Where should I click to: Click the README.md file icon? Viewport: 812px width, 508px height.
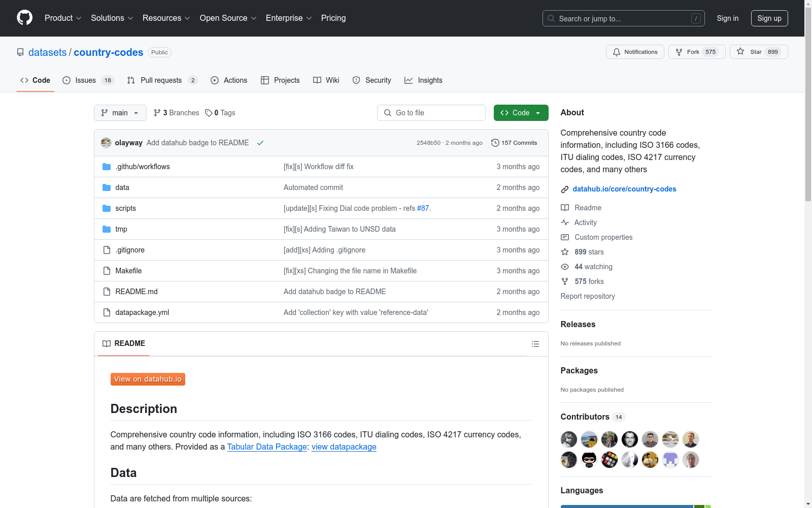tap(107, 292)
